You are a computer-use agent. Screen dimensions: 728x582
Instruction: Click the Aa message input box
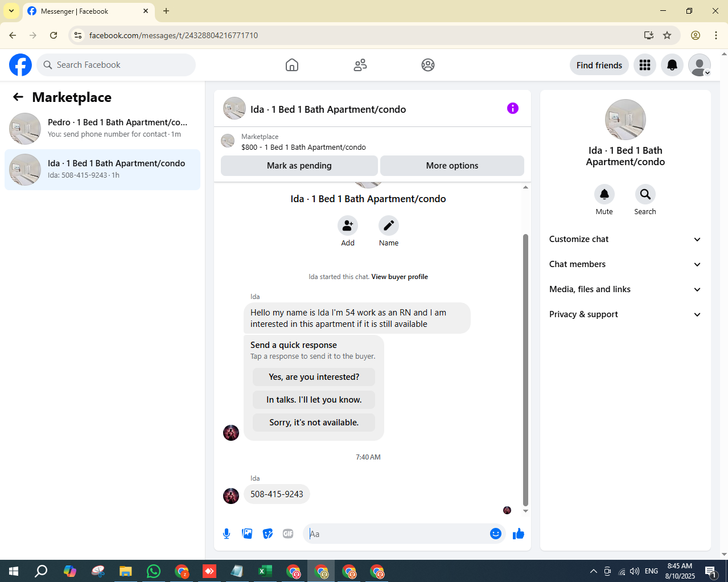click(x=396, y=534)
